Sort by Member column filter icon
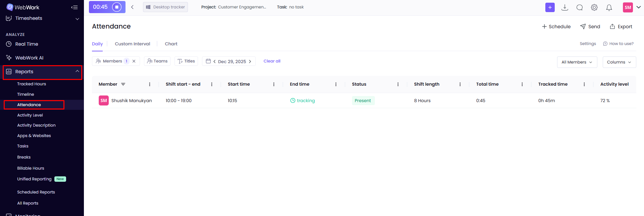Viewport: 644px width, 216px height. 123,84
